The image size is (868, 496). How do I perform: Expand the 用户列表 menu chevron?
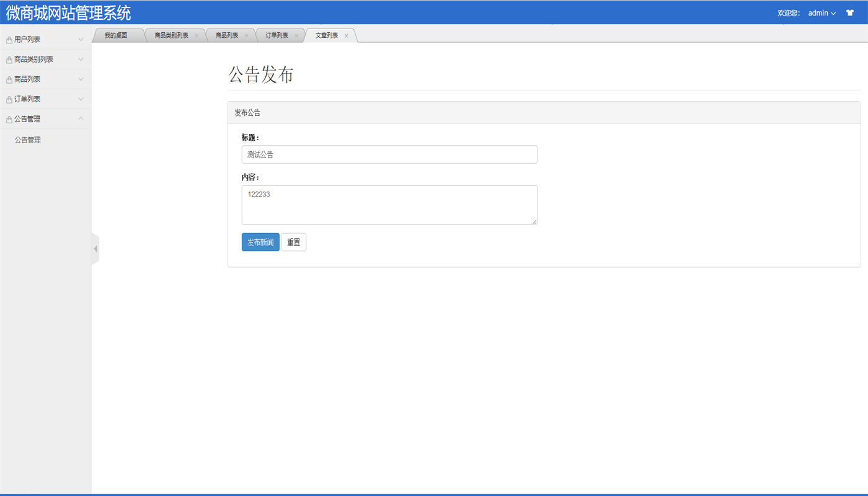[x=80, y=39]
